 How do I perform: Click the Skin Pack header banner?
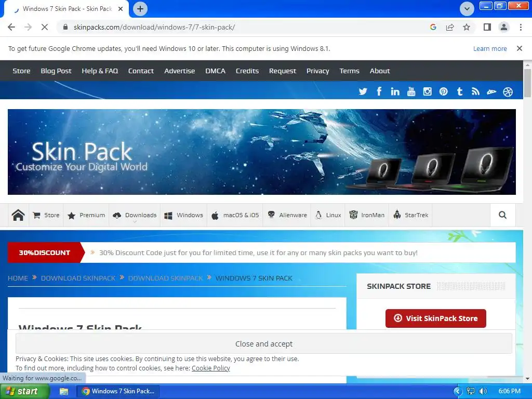tap(262, 152)
